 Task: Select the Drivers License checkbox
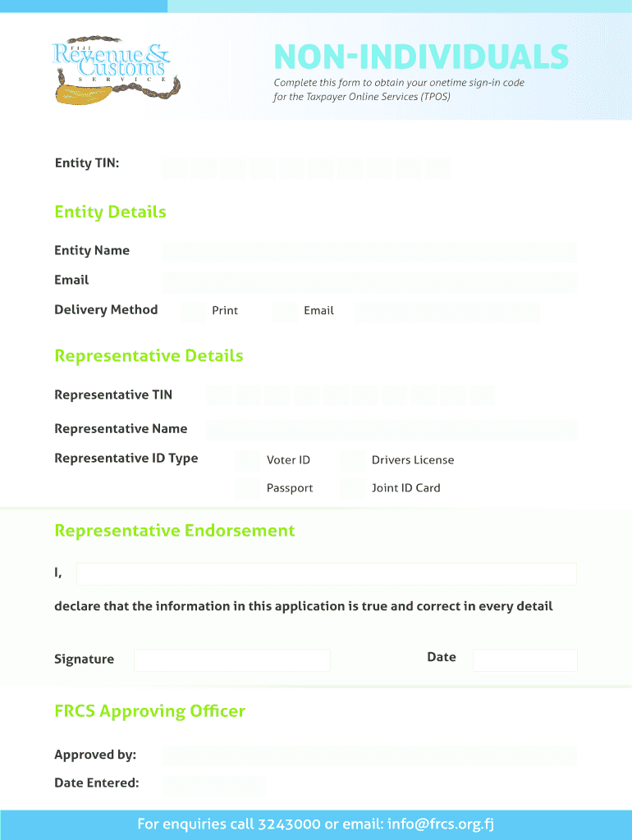click(352, 459)
